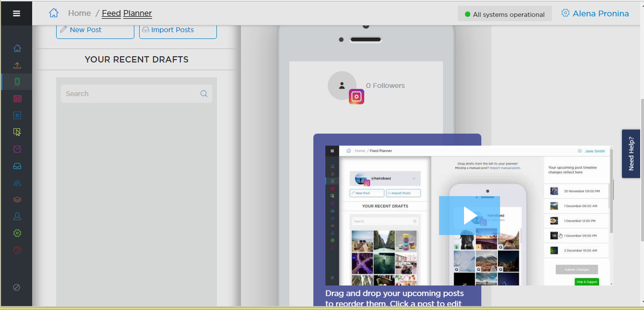Click the blue inbox tray icon in the sidebar

point(17,166)
